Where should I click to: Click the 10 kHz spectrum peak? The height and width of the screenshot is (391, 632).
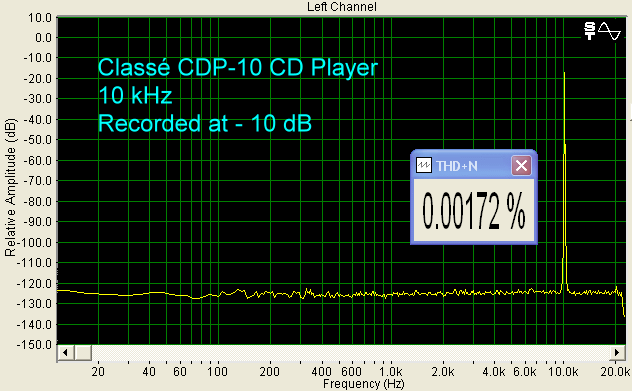point(564,73)
